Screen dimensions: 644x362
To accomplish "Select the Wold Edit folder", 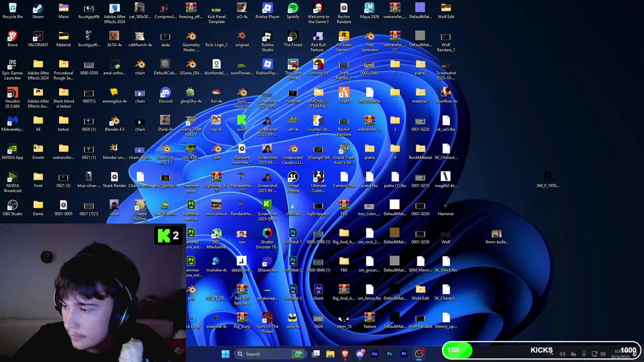I will pos(421,293).
